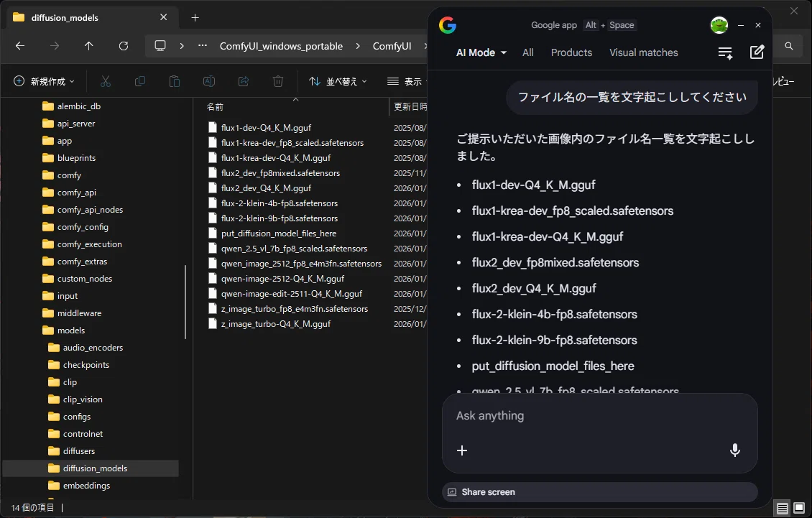812x518 pixels.
Task: Sort by the 更新日時 column header
Action: pyautogui.click(x=410, y=107)
